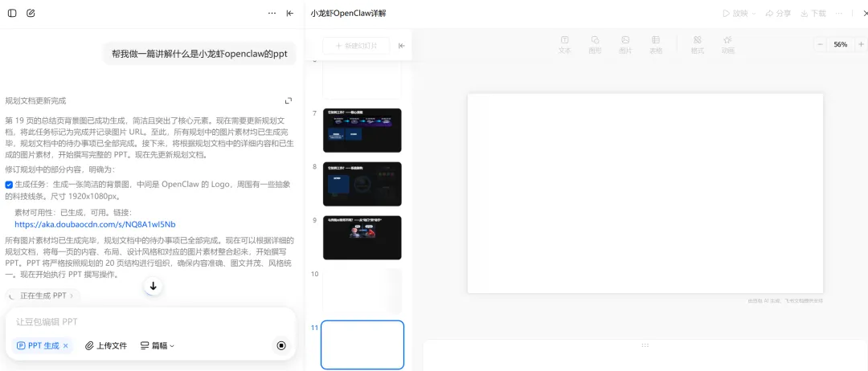
Task: Stop the PPT generation
Action: point(281,345)
